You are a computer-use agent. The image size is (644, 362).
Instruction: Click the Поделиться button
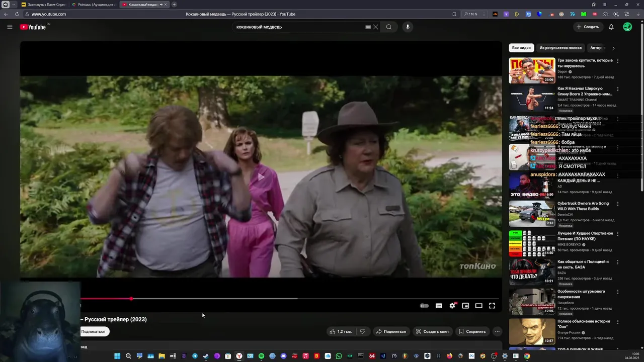pyautogui.click(x=391, y=331)
